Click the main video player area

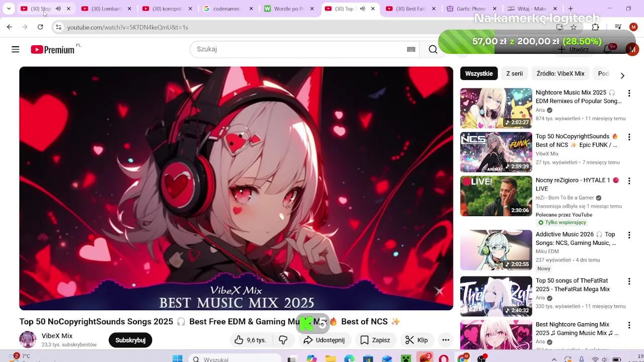[x=236, y=188]
